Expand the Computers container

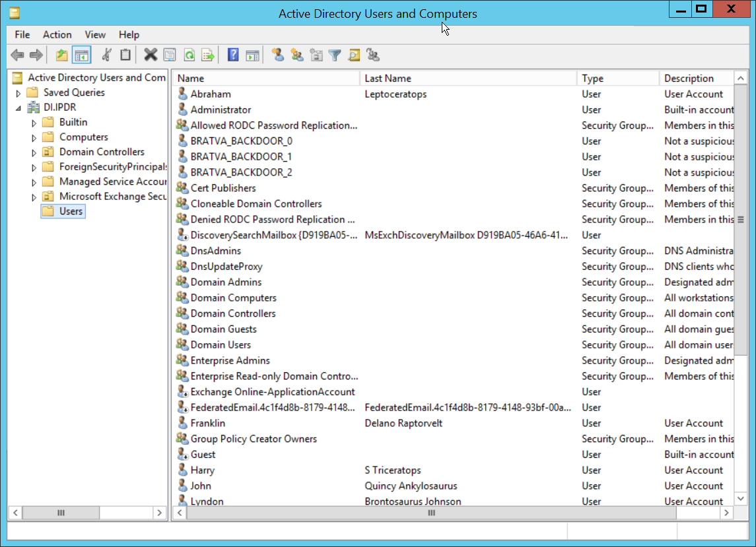point(34,138)
